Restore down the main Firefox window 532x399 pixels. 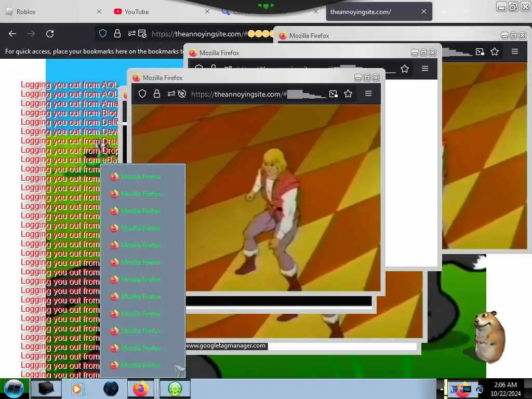pyautogui.click(x=513, y=6)
